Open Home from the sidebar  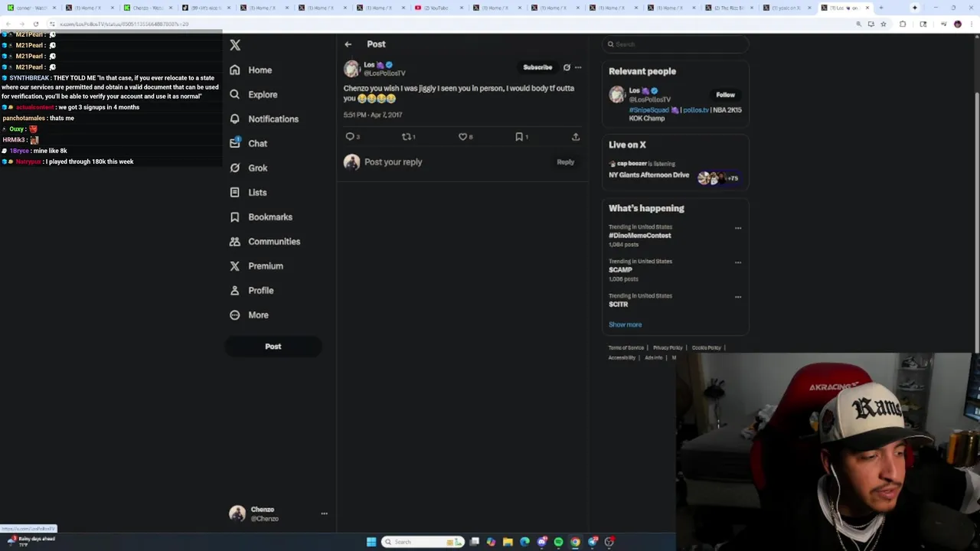click(x=251, y=70)
